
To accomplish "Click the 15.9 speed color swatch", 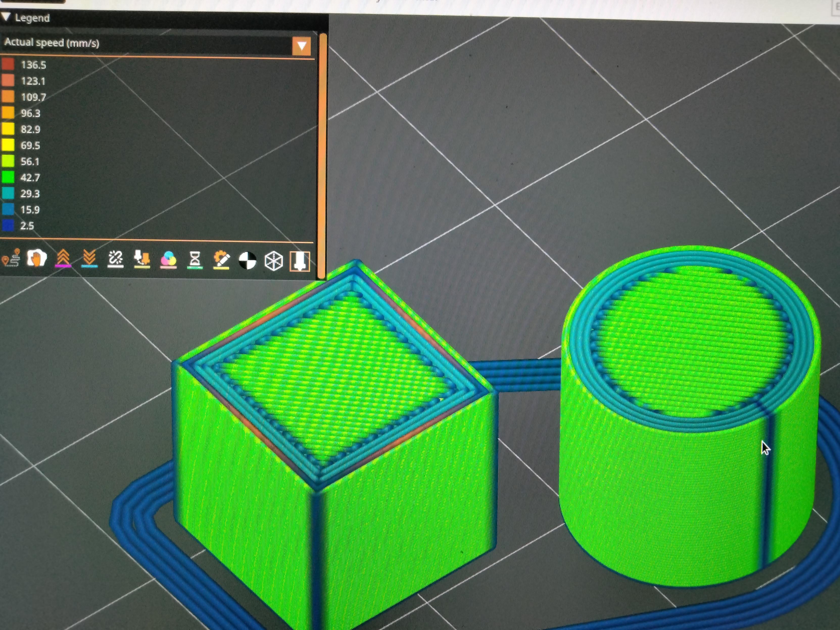I will point(8,209).
